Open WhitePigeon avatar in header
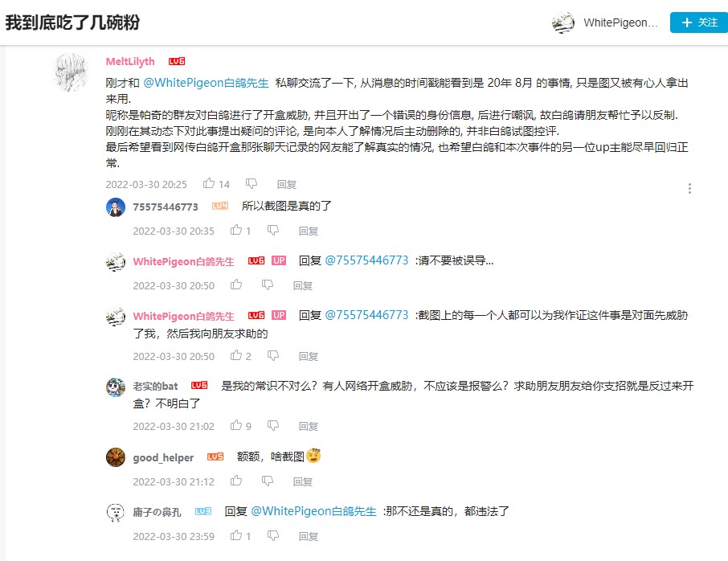Screen dimensions: 728x561 (x=563, y=23)
